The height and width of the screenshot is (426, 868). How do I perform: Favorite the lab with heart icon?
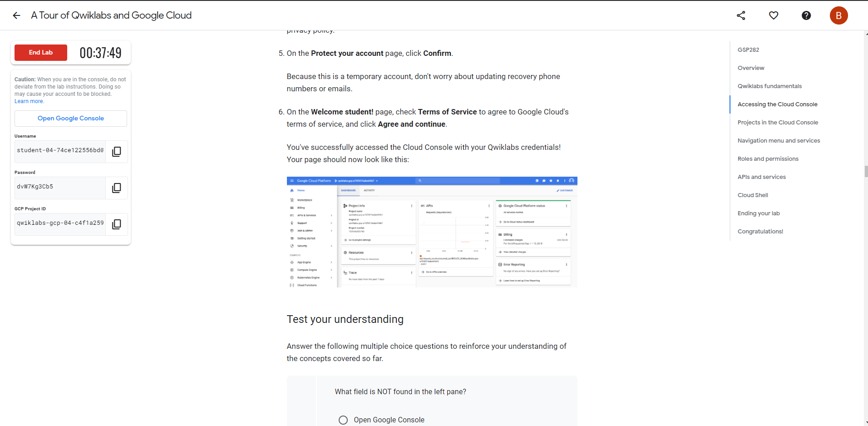pos(774,15)
